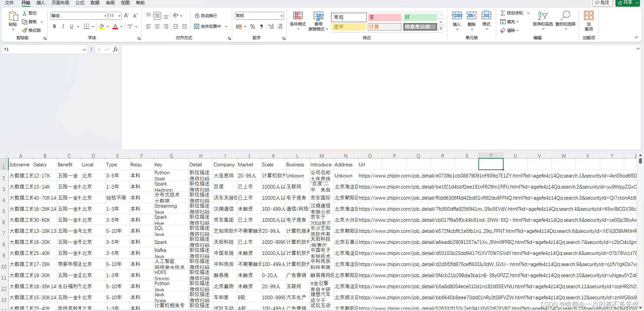Screen dimensions: 644x311
Task: Increase decimal places
Action: coord(271,27)
